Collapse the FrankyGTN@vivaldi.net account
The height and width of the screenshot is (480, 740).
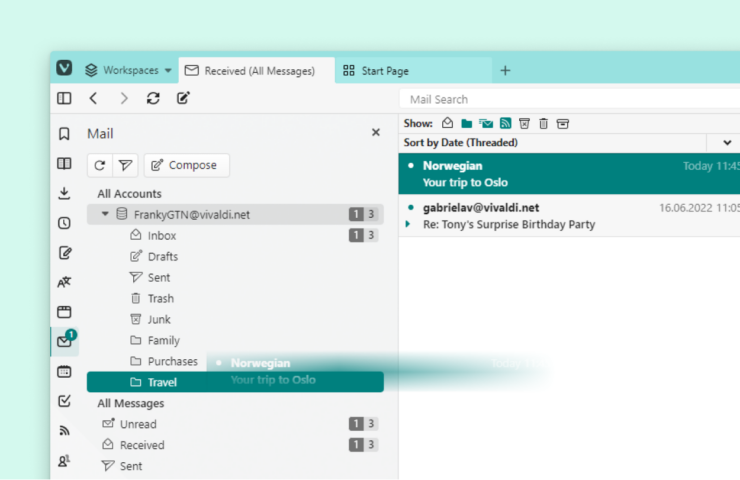coord(105,214)
